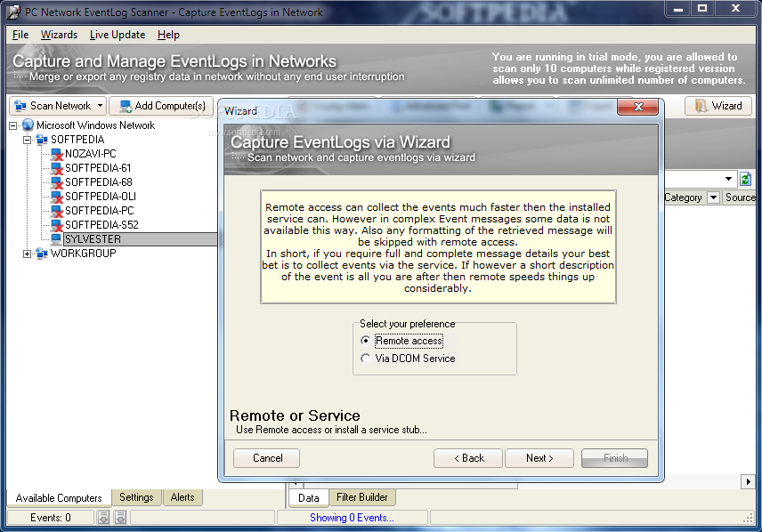Click the second status bar export icon
This screenshot has height=532, width=762.
120,518
